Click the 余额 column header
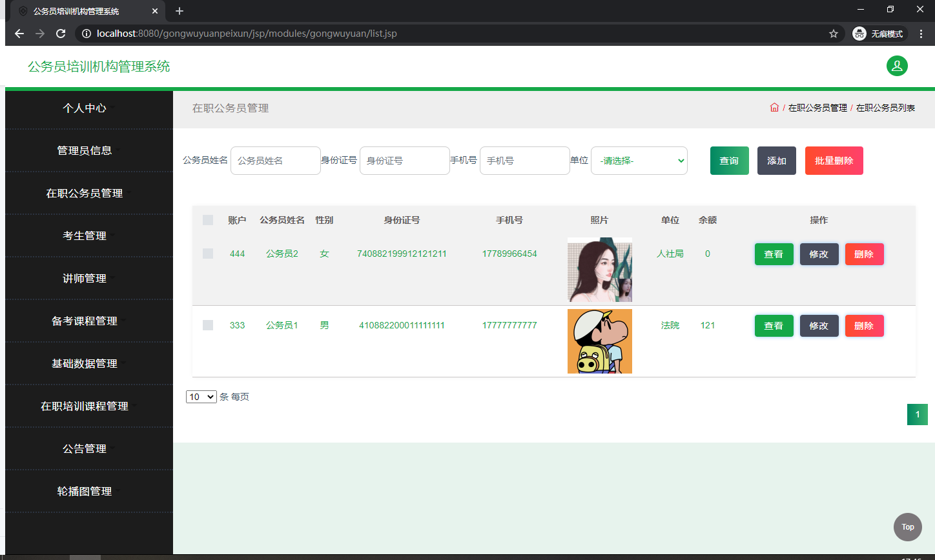Viewport: 935px width, 560px height. click(708, 220)
